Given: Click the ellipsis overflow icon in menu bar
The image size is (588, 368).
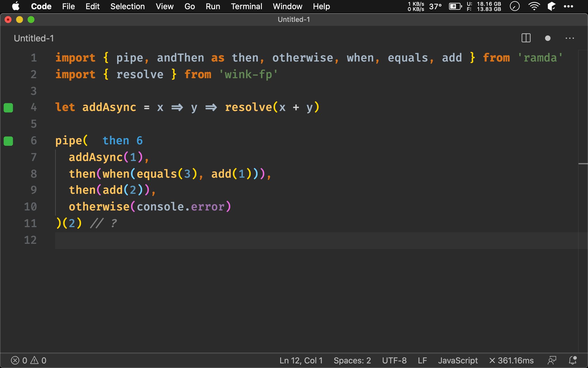Looking at the screenshot, I should (568, 6).
